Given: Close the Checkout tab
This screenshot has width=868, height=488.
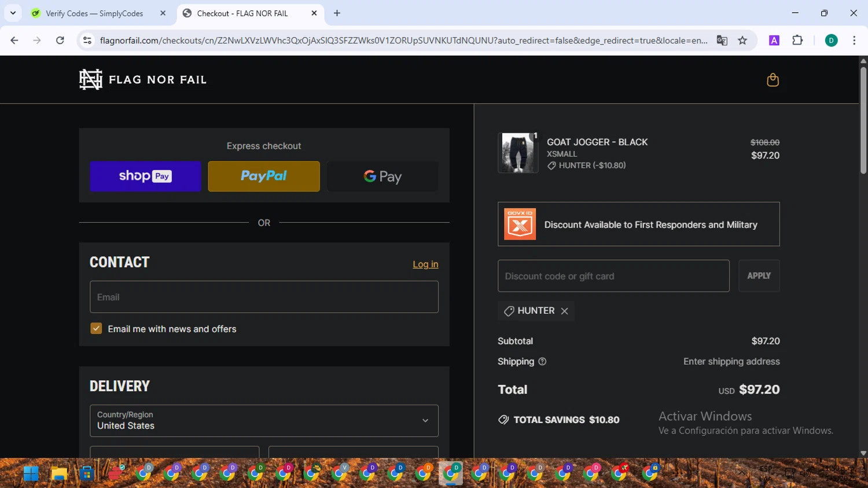Looking at the screenshot, I should click(314, 13).
